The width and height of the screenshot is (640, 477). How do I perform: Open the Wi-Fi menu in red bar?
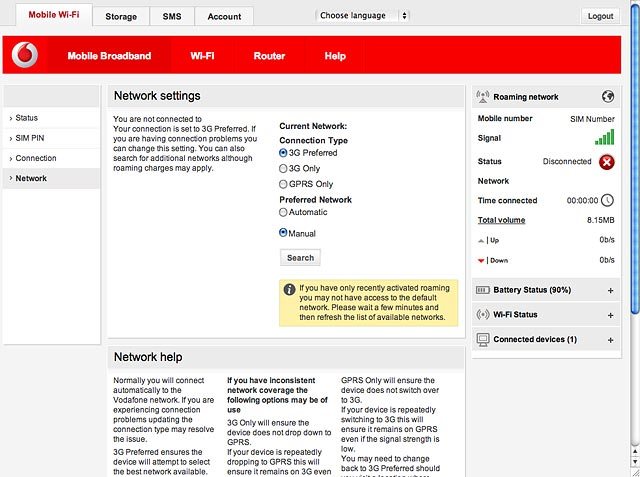(x=202, y=56)
